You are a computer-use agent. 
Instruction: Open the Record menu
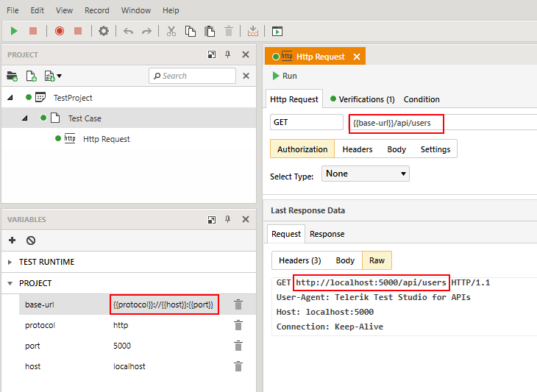pos(97,10)
